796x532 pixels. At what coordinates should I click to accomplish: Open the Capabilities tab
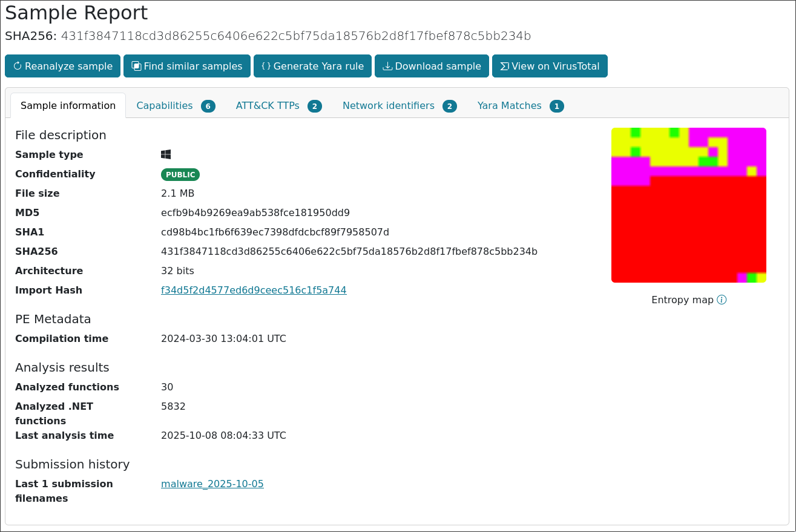pos(165,105)
